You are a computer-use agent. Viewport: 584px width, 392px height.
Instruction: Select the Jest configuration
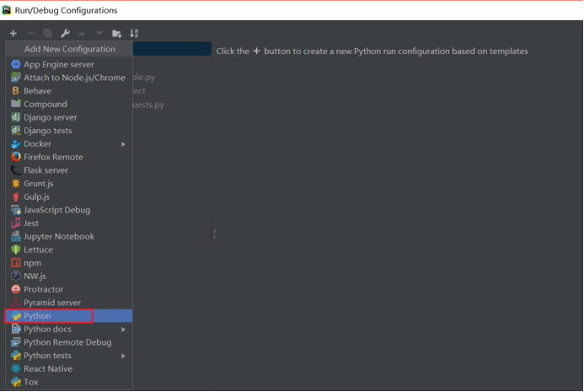pyautogui.click(x=69, y=223)
